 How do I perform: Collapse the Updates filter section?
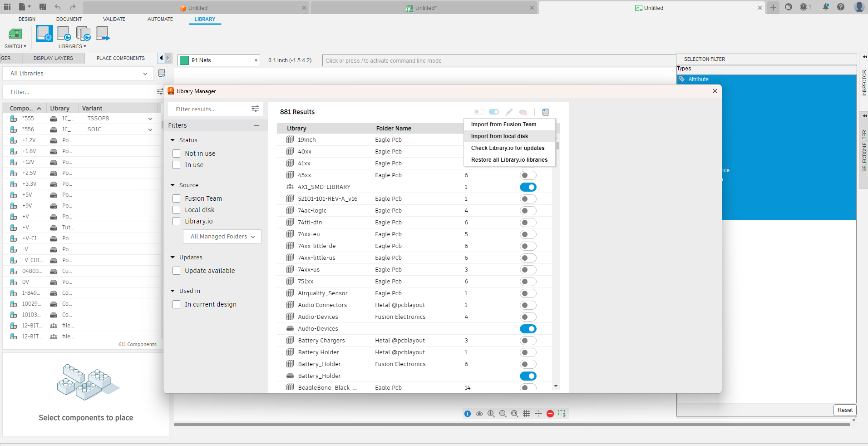pos(173,258)
